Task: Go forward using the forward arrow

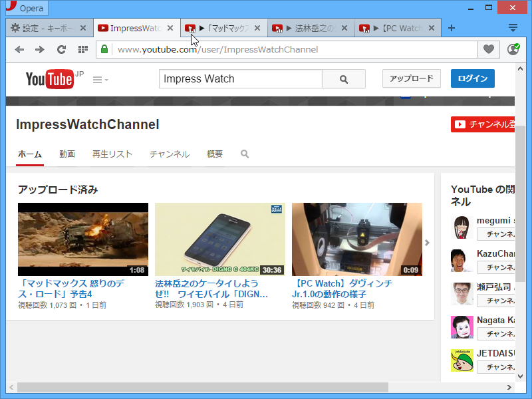Action: (40, 49)
